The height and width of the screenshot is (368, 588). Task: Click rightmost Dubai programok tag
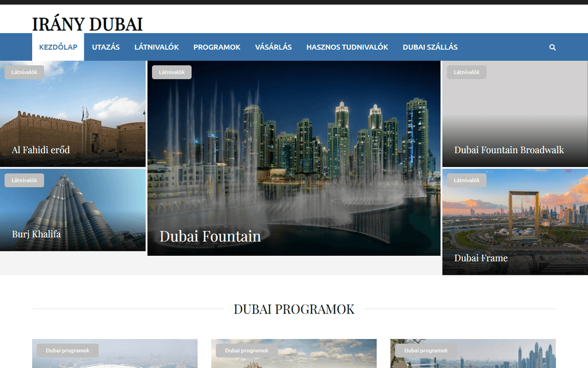(x=426, y=351)
